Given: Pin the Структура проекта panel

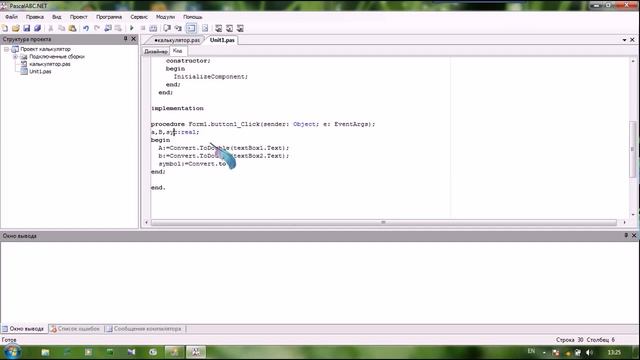Looking at the screenshot, I should coord(125,39).
